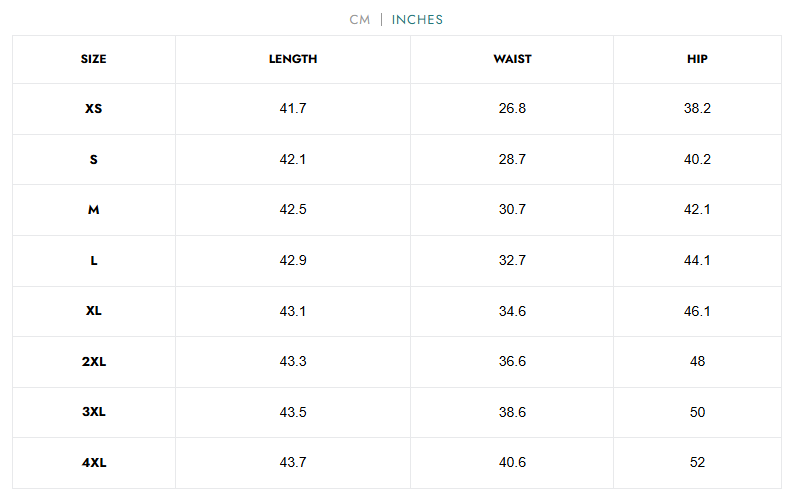Click the M waist value 30.7

(512, 210)
